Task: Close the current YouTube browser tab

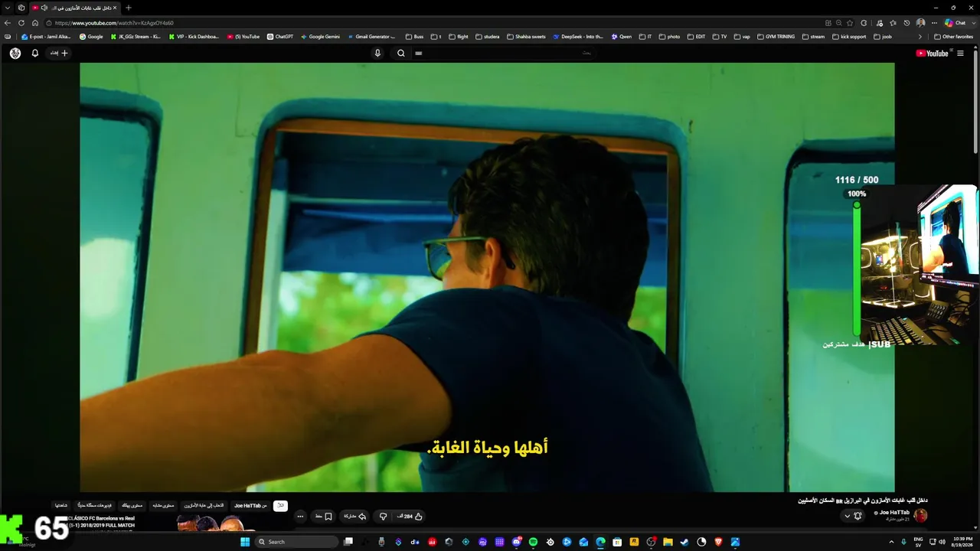Action: pos(115,8)
